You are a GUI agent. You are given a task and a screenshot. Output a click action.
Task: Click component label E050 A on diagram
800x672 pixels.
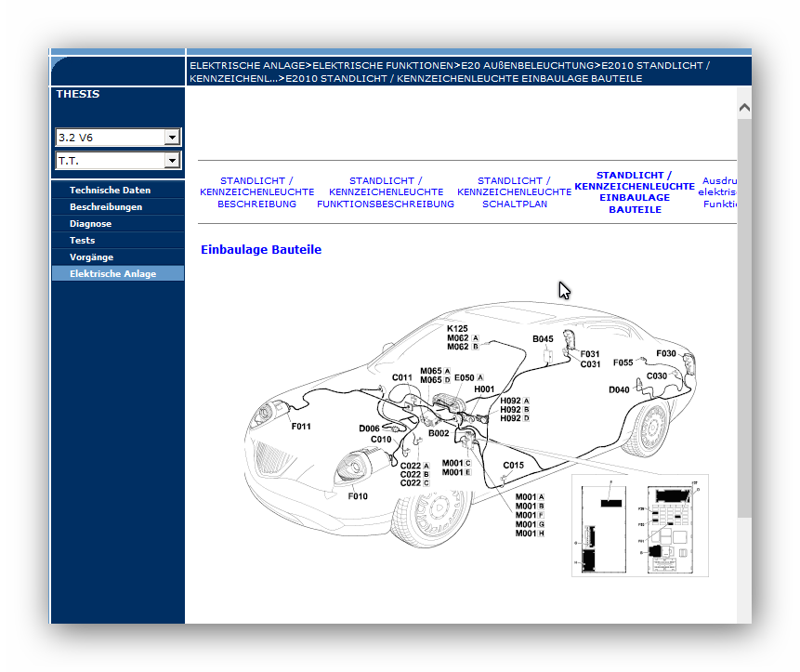click(469, 377)
